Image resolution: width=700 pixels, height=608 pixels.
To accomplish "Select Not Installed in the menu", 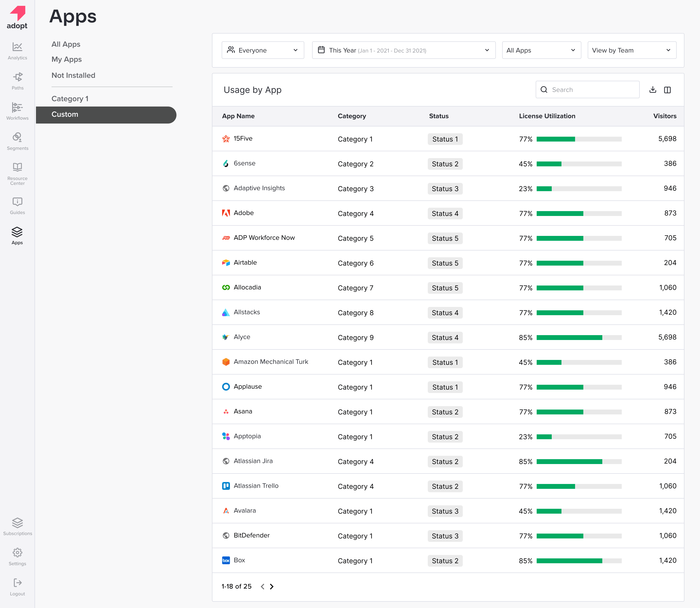I will click(x=73, y=75).
